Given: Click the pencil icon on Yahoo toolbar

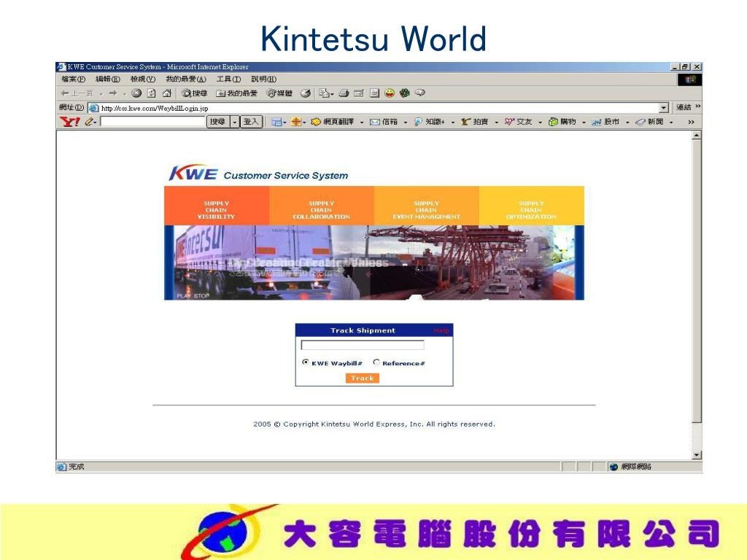Looking at the screenshot, I should pyautogui.click(x=89, y=122).
